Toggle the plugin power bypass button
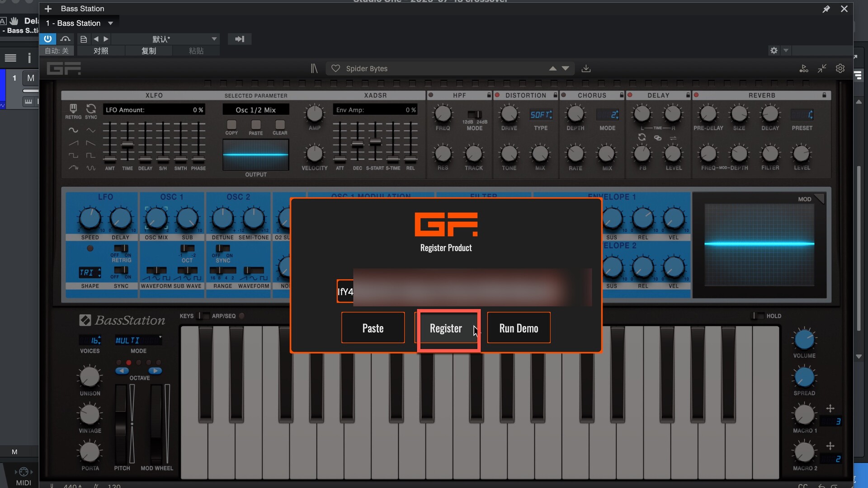The width and height of the screenshot is (868, 488). point(47,39)
